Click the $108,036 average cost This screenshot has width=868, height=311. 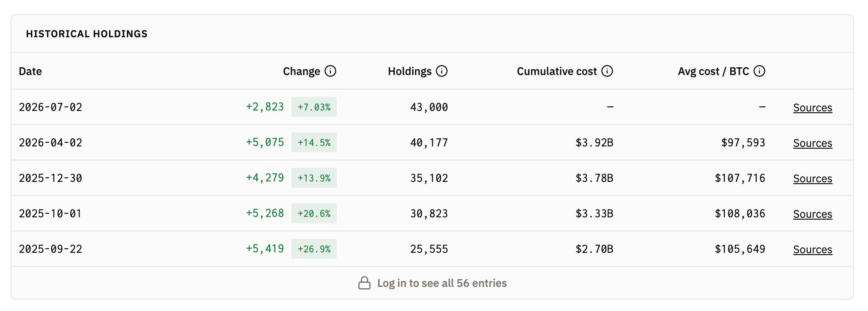pos(740,214)
